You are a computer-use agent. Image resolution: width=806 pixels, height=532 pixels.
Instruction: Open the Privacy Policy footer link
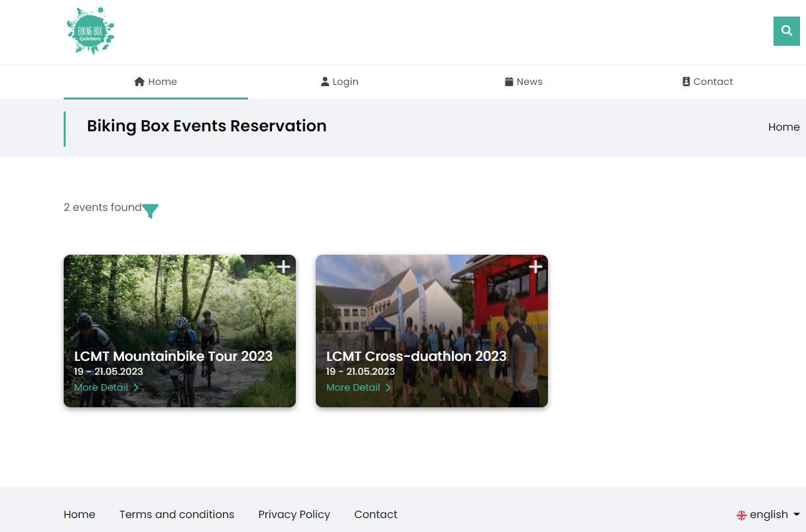294,514
